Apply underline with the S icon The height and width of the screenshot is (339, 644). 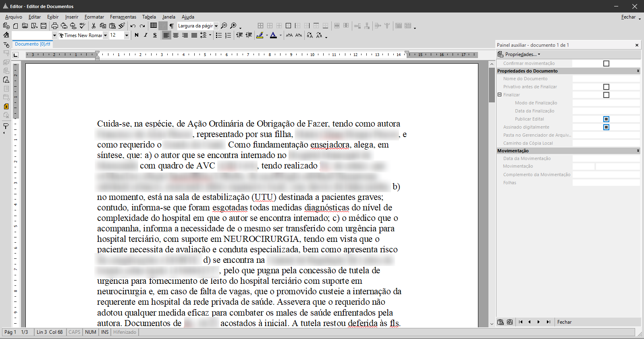155,35
